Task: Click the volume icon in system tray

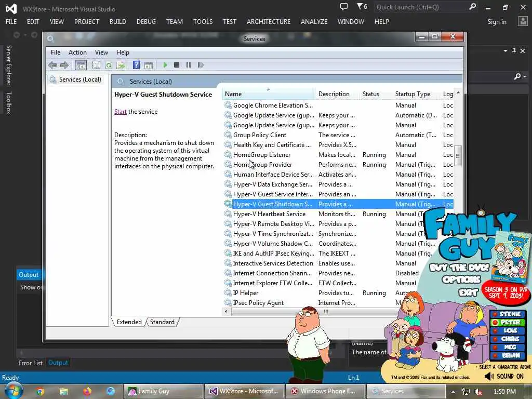Action: [x=478, y=392]
